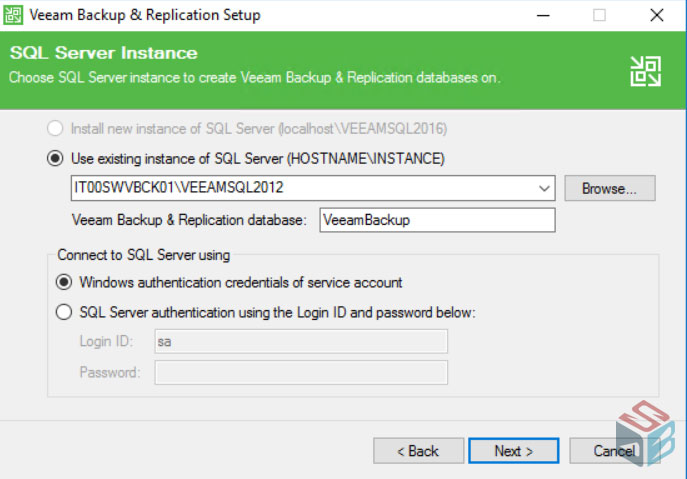Click the VeeamBackup database name field

coord(436,220)
